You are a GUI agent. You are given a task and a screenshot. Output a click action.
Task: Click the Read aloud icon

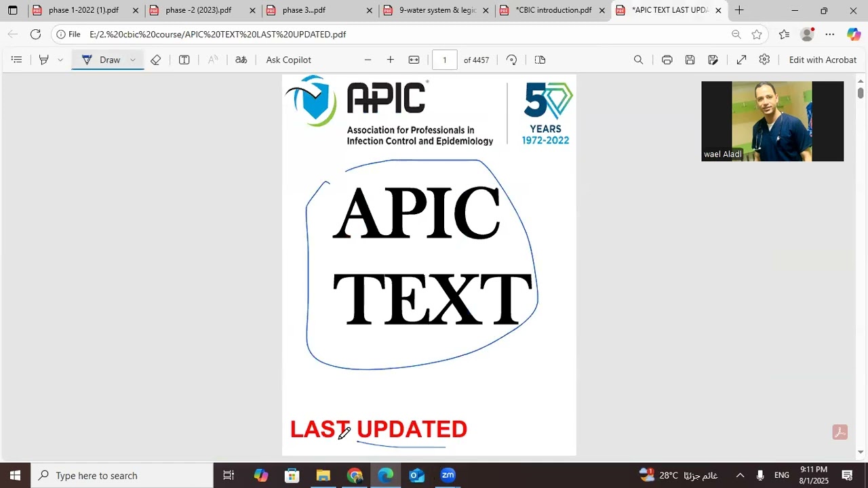[x=213, y=60]
